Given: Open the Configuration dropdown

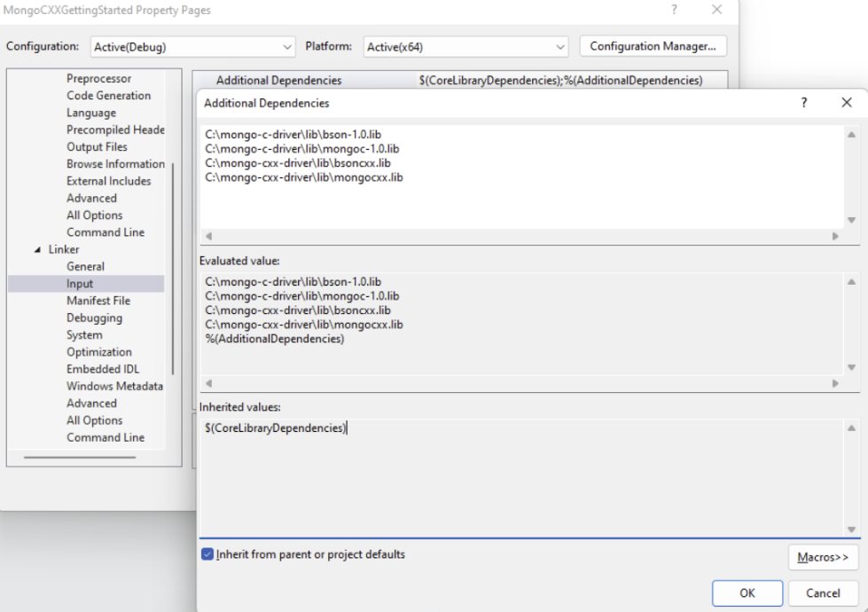Looking at the screenshot, I should click(x=192, y=46).
